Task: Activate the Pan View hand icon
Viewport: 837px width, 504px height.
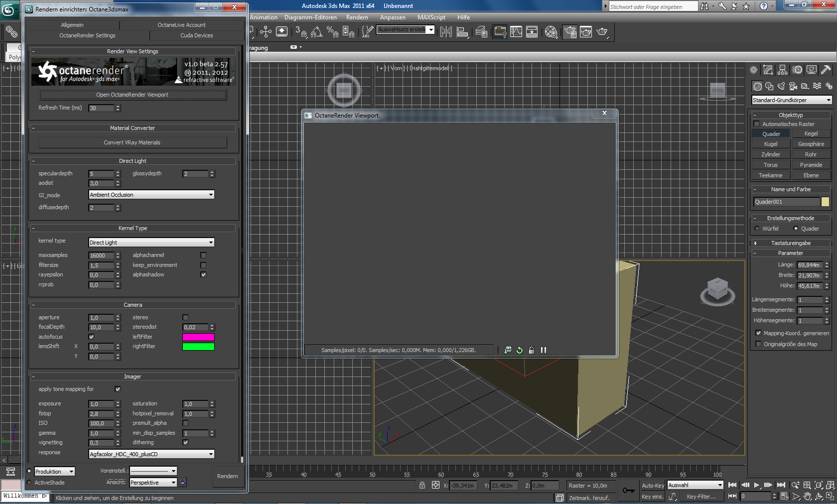Action: (808, 497)
